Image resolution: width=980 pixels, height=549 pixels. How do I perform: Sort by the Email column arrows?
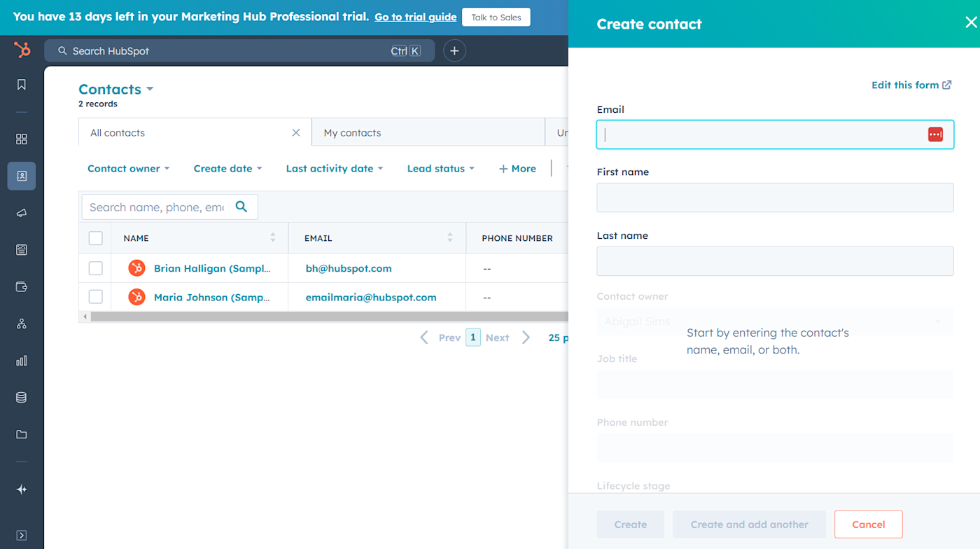[x=450, y=238]
